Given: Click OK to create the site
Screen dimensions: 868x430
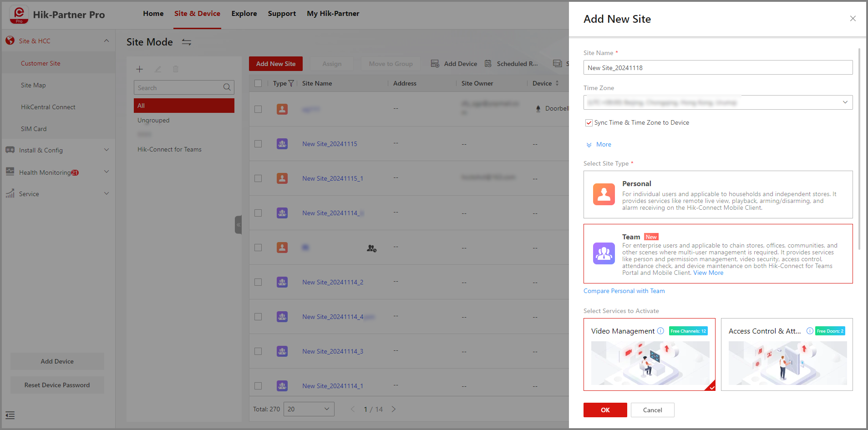Looking at the screenshot, I should click(605, 410).
